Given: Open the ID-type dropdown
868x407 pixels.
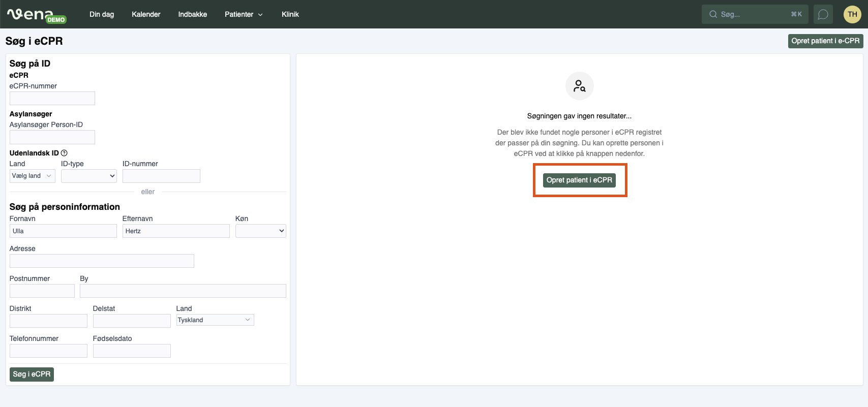Looking at the screenshot, I should pos(88,176).
